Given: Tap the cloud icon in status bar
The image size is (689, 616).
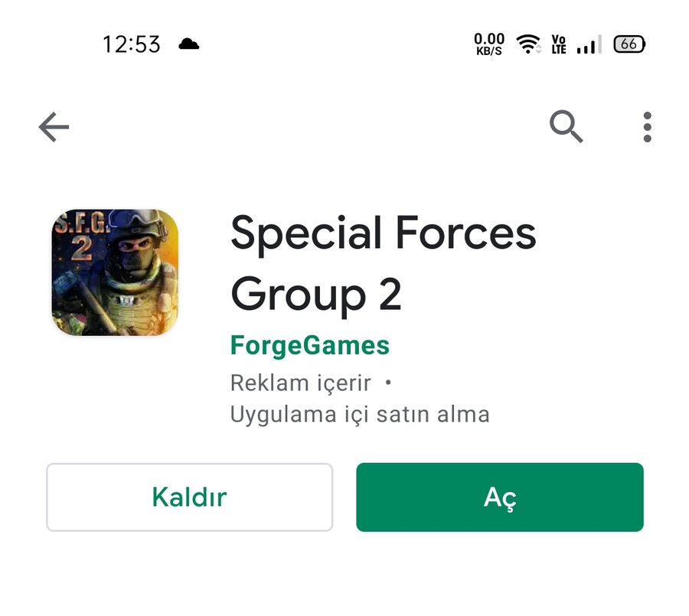Looking at the screenshot, I should (x=189, y=44).
